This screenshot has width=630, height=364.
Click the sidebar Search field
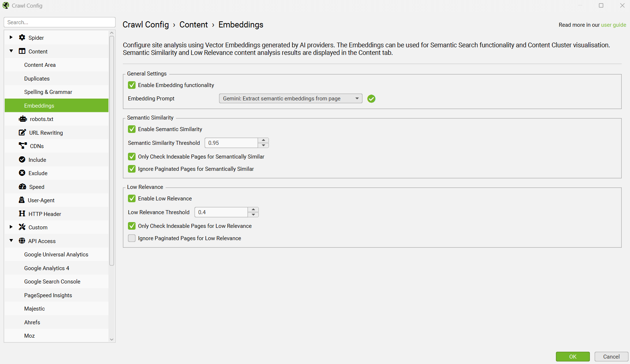60,22
